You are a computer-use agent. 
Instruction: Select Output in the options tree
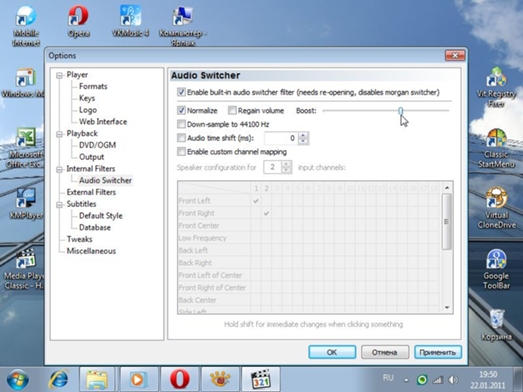point(91,157)
